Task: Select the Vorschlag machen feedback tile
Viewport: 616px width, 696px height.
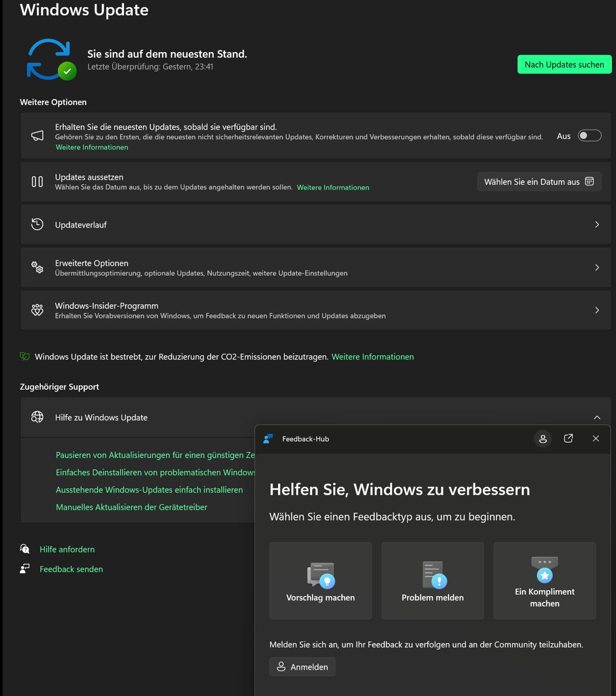Action: pos(321,581)
